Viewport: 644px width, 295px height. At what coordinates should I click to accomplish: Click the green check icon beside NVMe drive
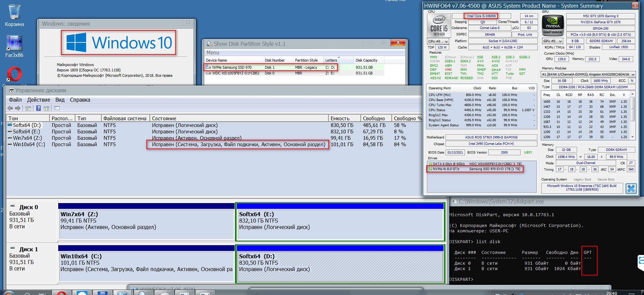[430, 169]
